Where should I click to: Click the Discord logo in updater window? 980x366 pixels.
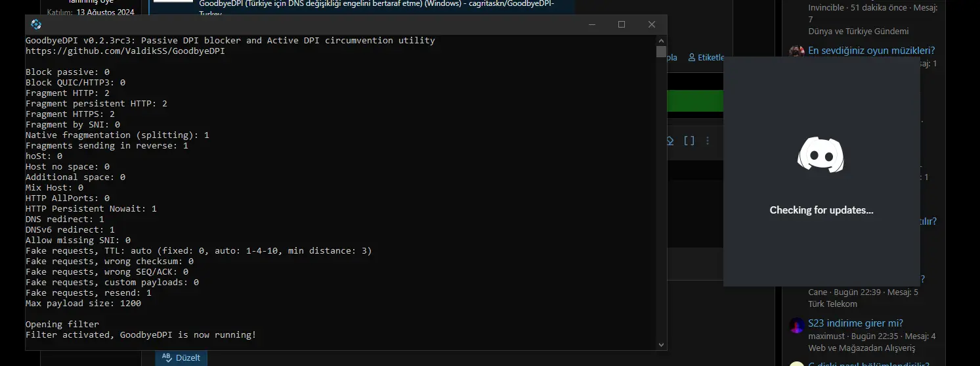(x=821, y=155)
